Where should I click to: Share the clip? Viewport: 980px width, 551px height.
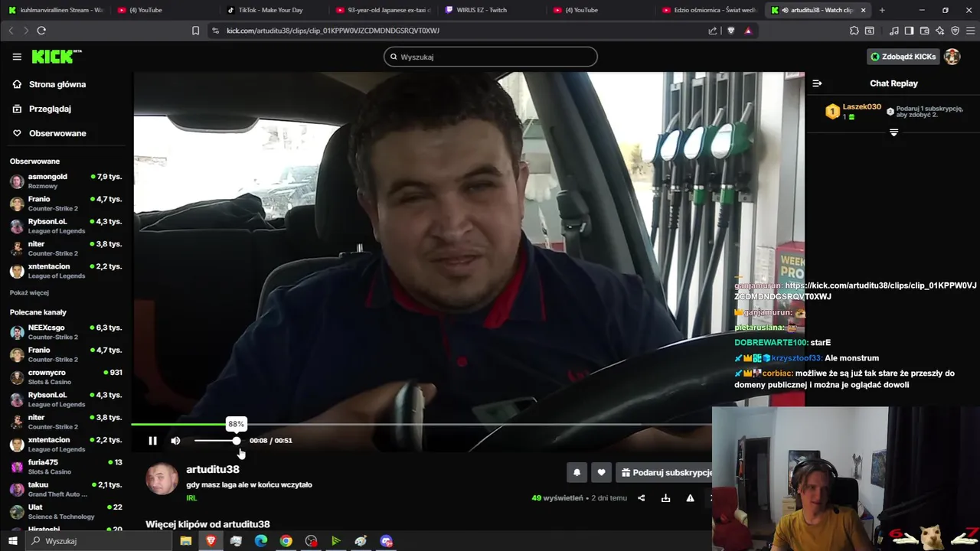[641, 498]
